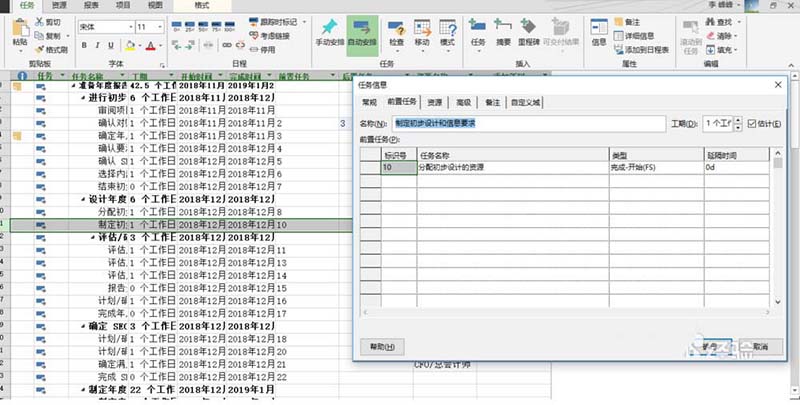Select 自动安排 auto schedule

(x=362, y=34)
